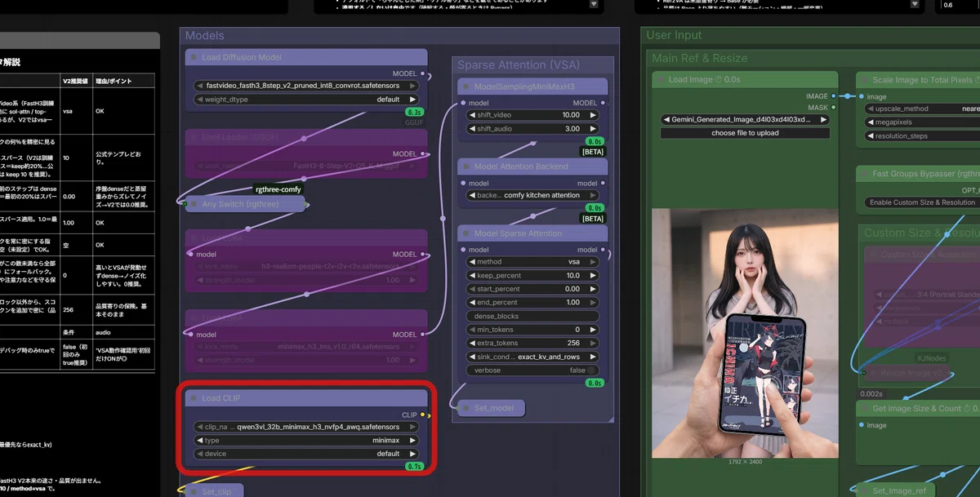Screen dimensions: 980x497
Task: Collapse ModelSamplingMiniMaxH3 node using its title dot
Action: [x=466, y=87]
